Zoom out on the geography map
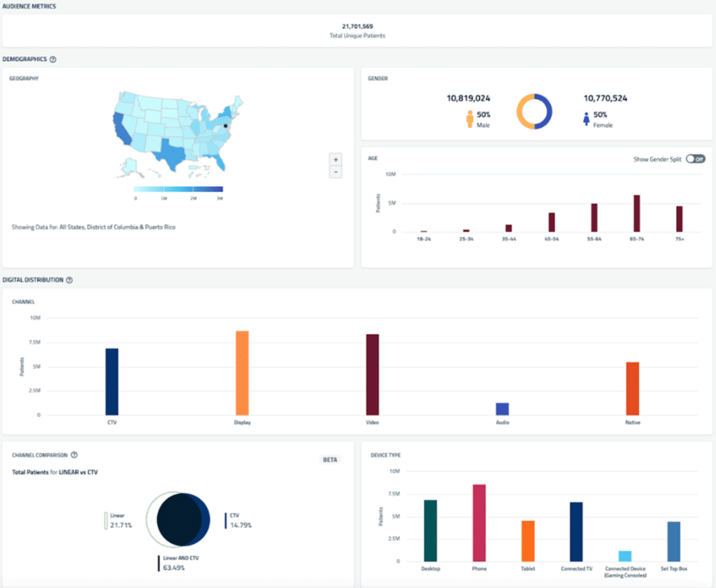Image resolution: width=716 pixels, height=588 pixels. (336, 172)
